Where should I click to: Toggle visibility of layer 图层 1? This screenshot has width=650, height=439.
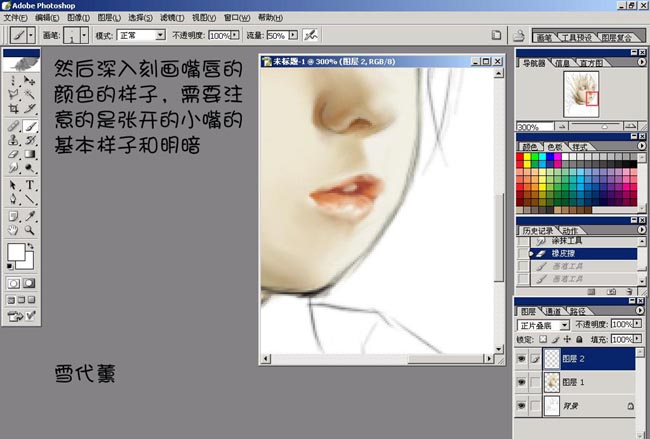tap(521, 382)
